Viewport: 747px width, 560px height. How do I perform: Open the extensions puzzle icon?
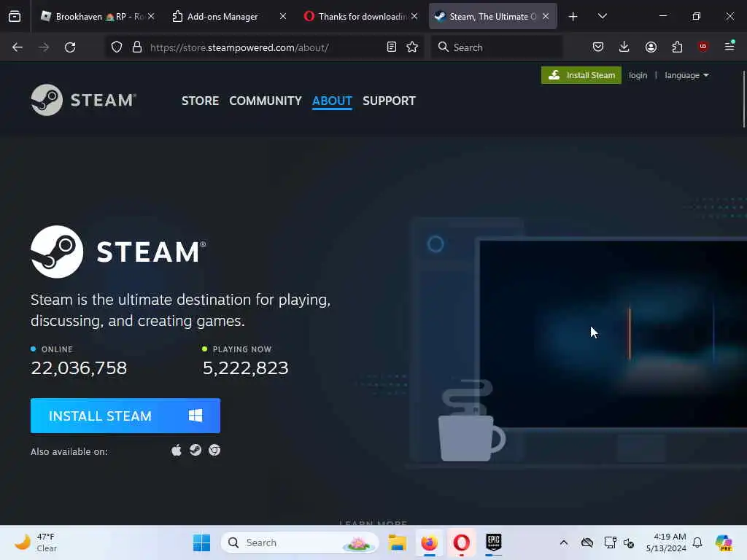677,47
